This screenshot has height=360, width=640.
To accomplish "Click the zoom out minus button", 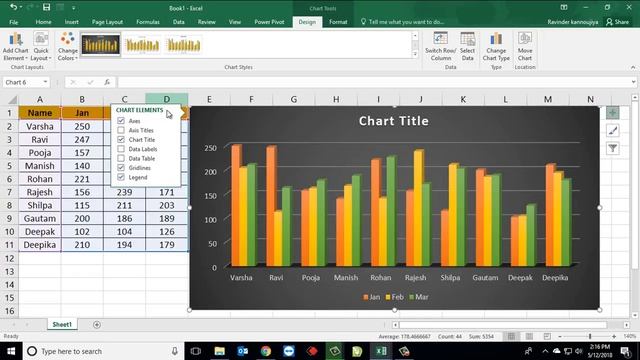I will tap(560, 336).
